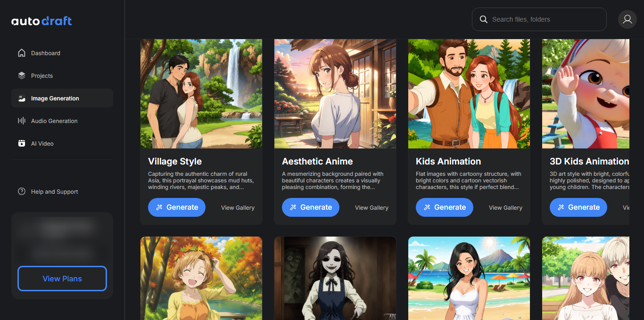Viewport: 644px width, 320px height.
Task: View Gallery for Kids Animation
Action: pos(505,207)
